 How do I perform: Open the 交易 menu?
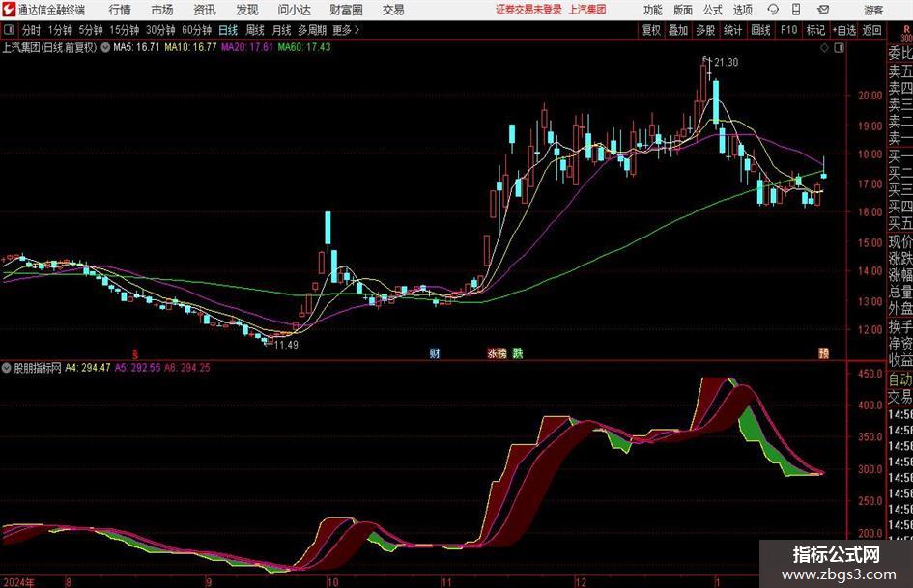pyautogui.click(x=393, y=10)
